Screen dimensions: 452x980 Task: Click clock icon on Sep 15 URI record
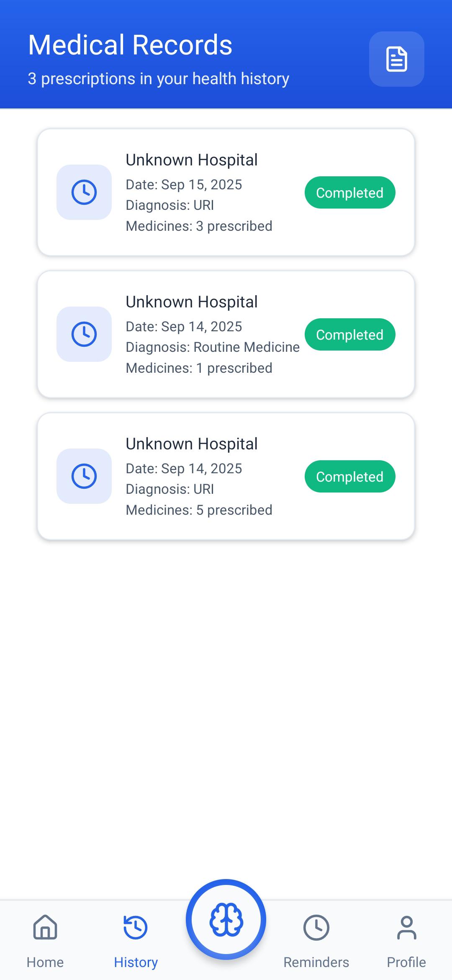point(84,192)
